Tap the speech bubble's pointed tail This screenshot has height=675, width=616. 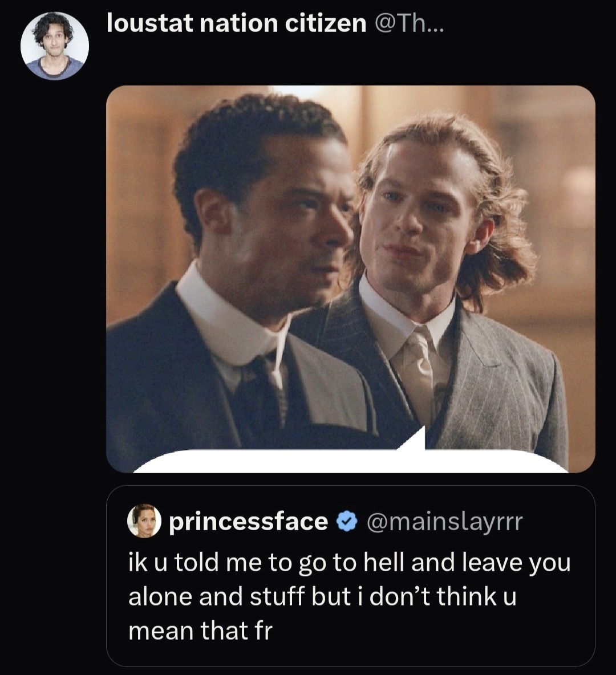click(416, 440)
